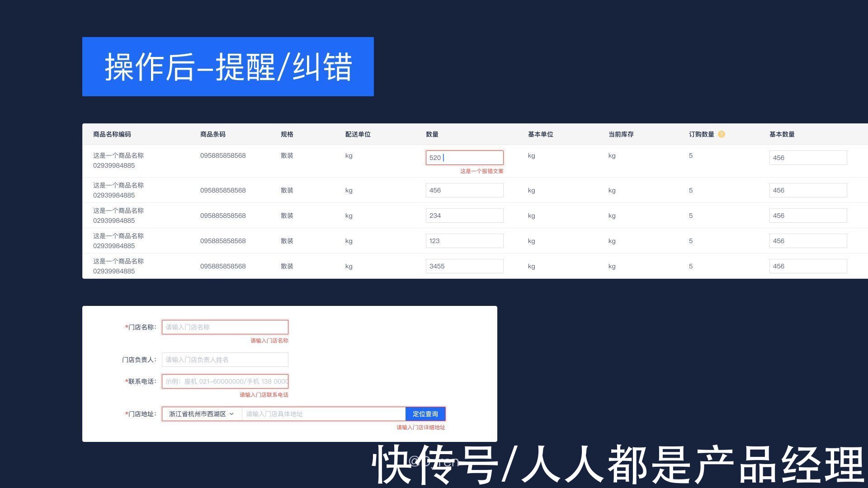Click the 定位查询 button
This screenshot has width=868, height=488.
point(425,414)
